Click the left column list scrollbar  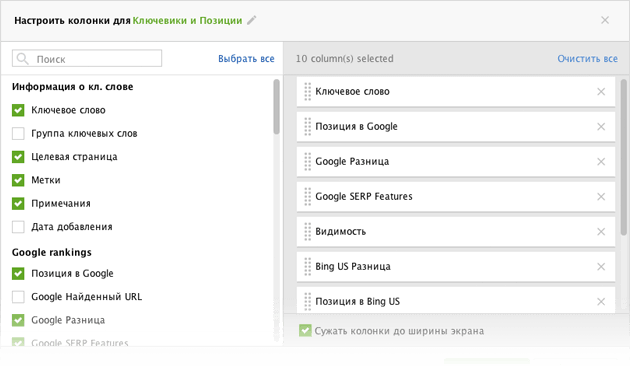point(276,106)
